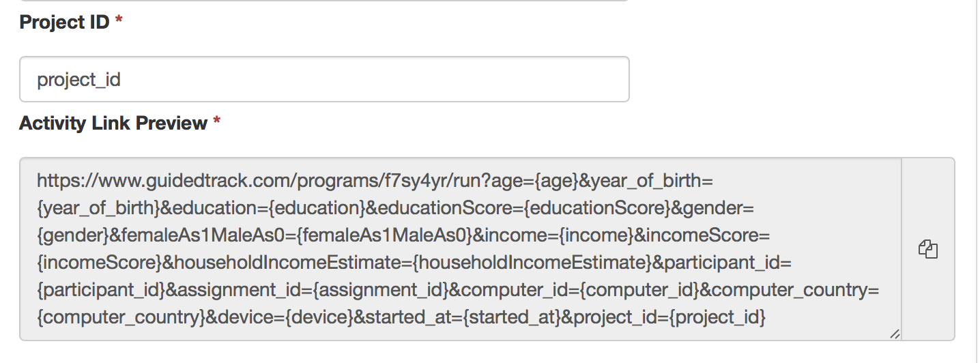
Task: Click the {femaleAs1MaleAs0} placeholder in braces
Action: (386, 235)
